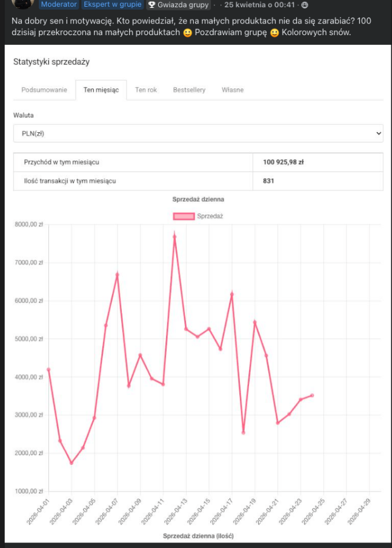Click the Waluta label

tap(24, 115)
